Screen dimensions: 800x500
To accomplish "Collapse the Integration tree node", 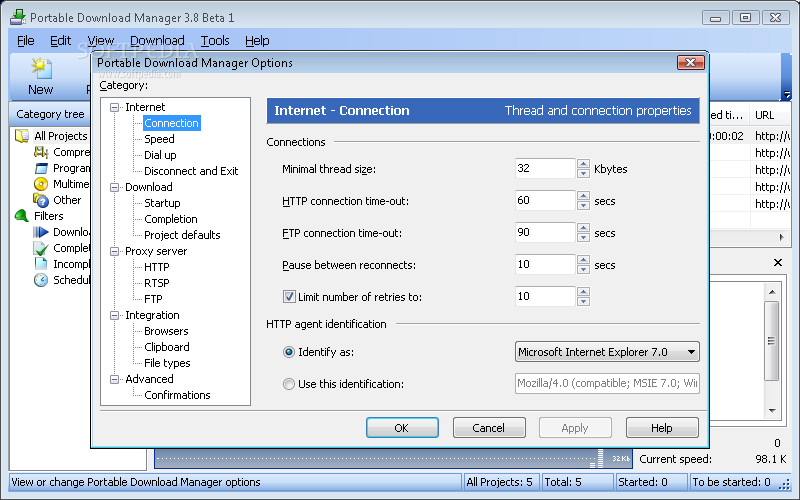I will (114, 315).
